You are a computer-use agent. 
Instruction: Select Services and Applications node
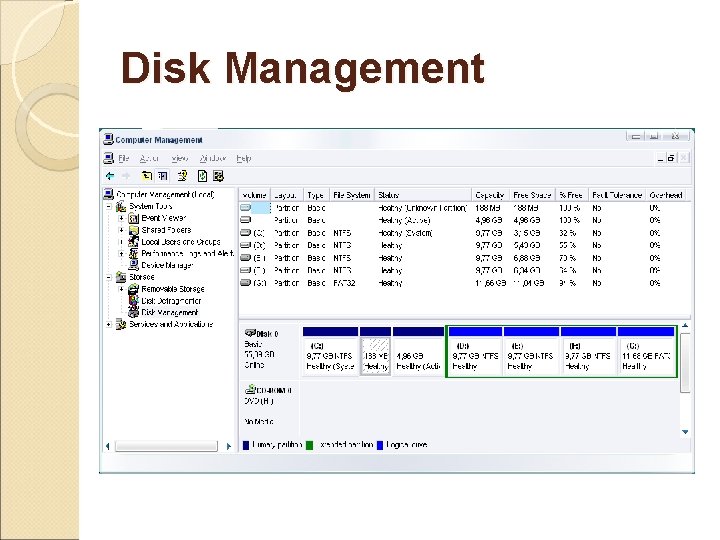pos(171,325)
